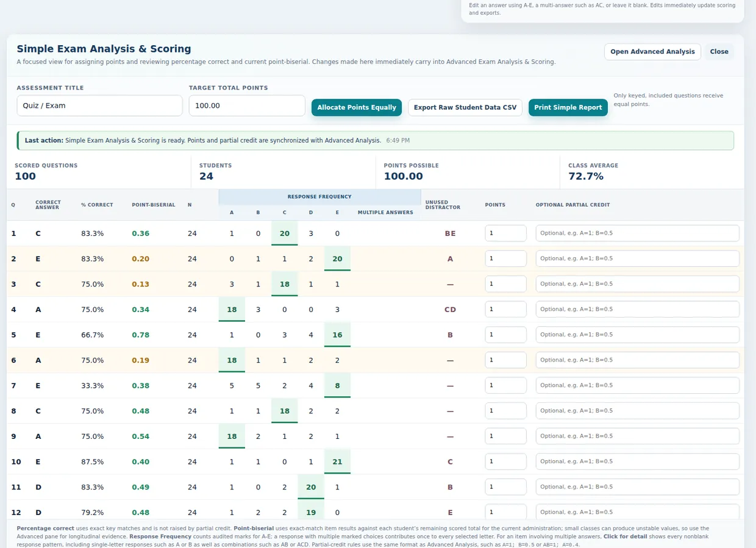Open Advanced Analysis view

(x=652, y=52)
